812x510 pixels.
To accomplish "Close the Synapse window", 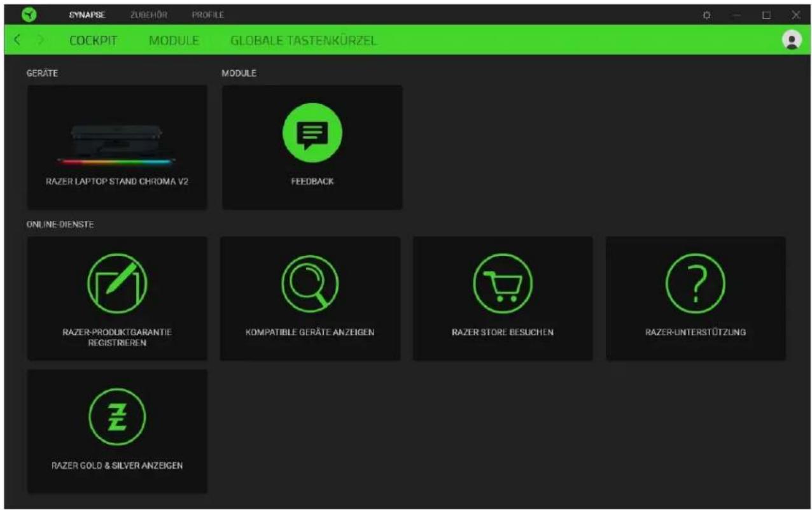I will [796, 15].
